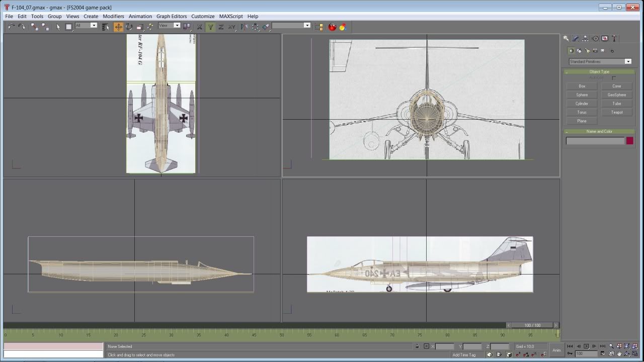Open the File menu

pyautogui.click(x=9, y=16)
